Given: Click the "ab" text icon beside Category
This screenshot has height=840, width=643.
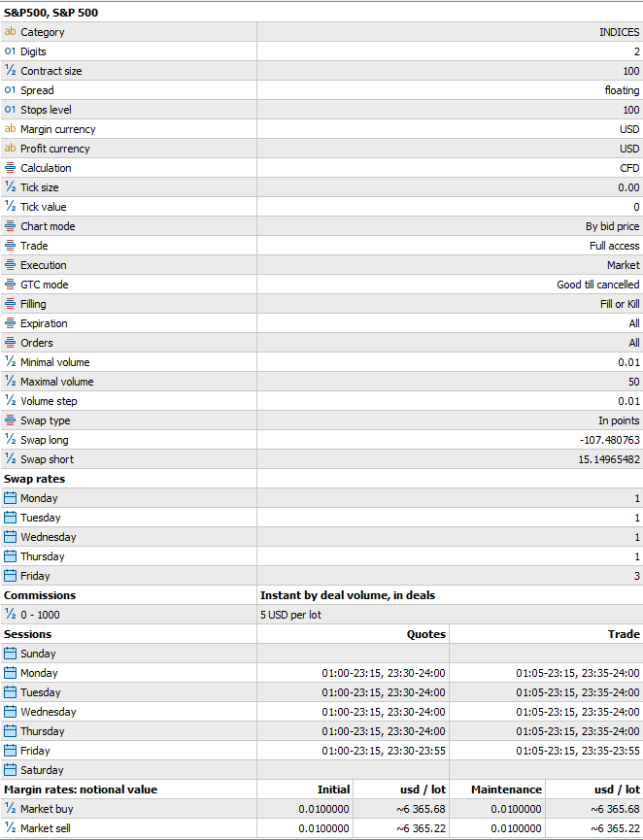Looking at the screenshot, I should tap(10, 32).
